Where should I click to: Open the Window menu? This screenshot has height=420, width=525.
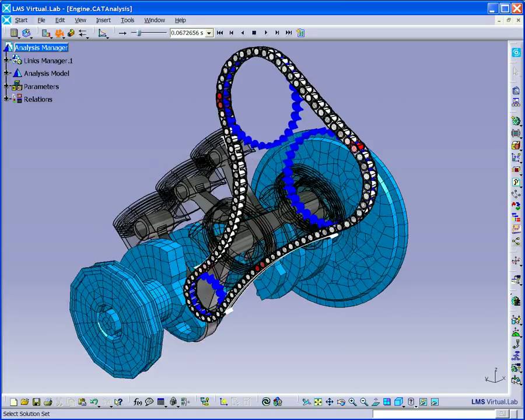(155, 20)
